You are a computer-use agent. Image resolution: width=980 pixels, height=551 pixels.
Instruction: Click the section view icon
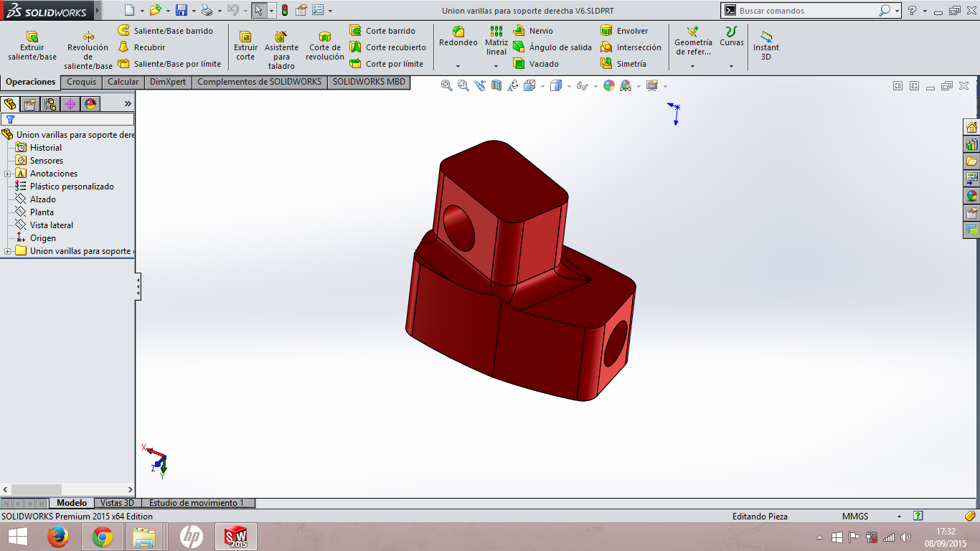tap(496, 85)
